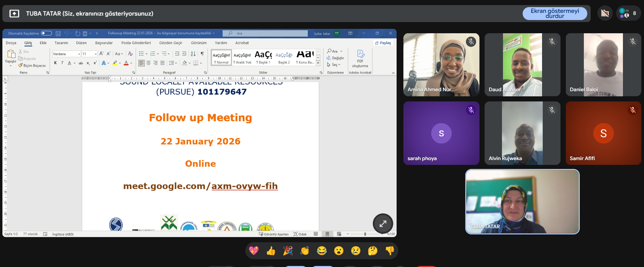Select Amina Ahmed Nur's video tile

tap(441, 65)
